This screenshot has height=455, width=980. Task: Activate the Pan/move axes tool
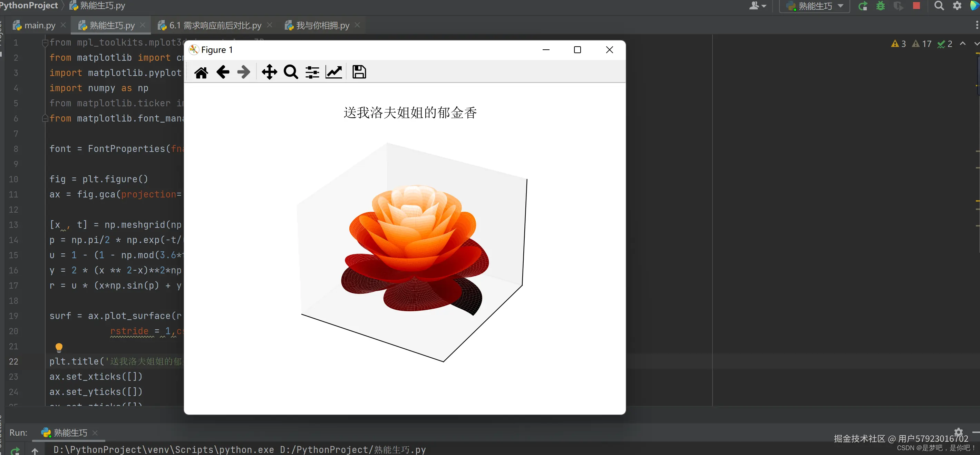(x=269, y=72)
